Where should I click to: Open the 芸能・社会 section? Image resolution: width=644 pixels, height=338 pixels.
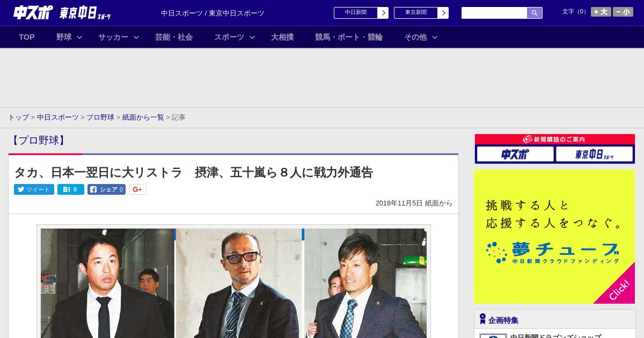click(x=174, y=37)
